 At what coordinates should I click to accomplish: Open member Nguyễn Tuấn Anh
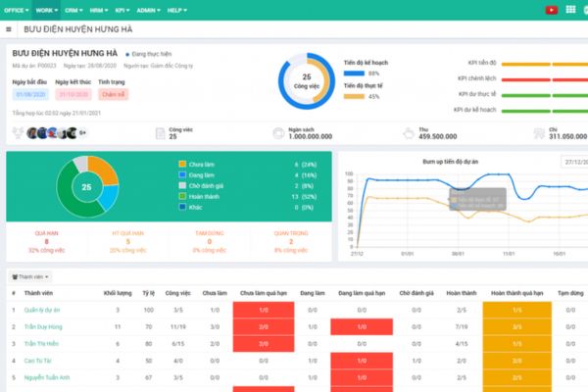pos(47,377)
